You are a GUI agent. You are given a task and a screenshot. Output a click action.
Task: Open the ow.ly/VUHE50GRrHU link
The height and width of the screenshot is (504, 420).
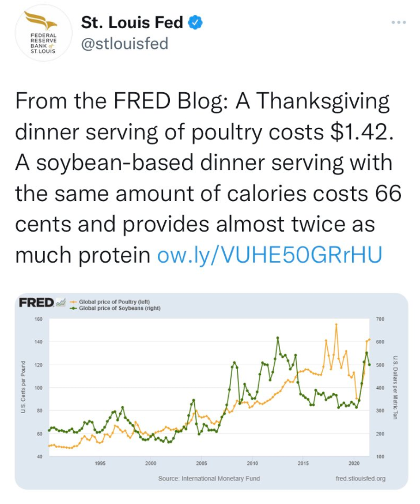[x=270, y=255]
